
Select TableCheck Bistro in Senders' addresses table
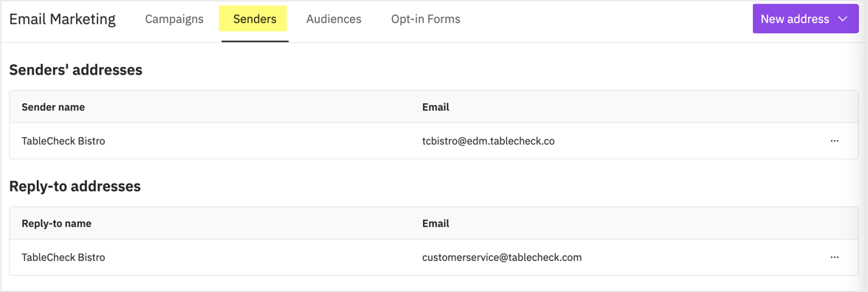click(x=63, y=141)
